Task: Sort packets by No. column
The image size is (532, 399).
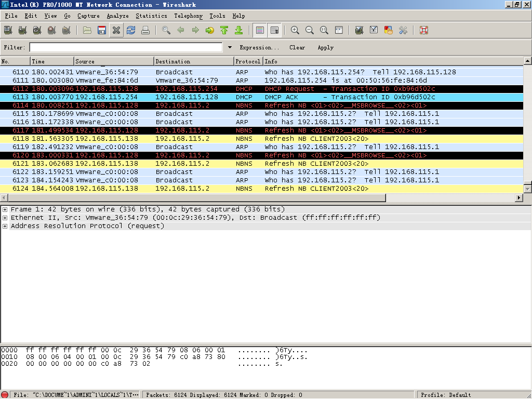Action: [15, 61]
